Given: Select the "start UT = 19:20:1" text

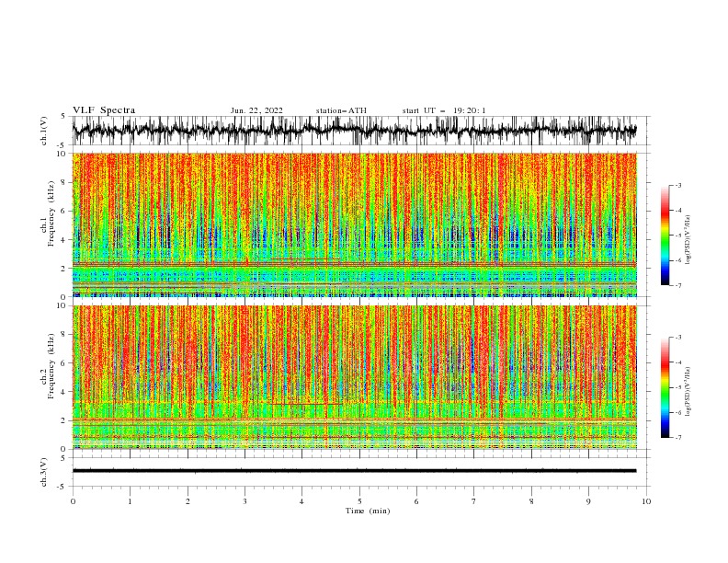Looking at the screenshot, I should click(444, 110).
